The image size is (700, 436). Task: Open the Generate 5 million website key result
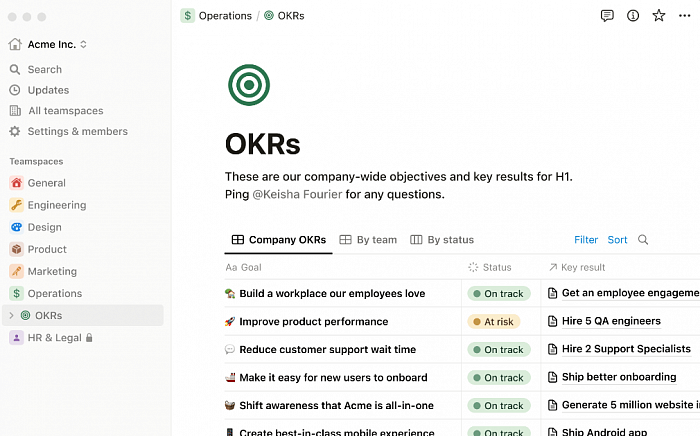click(630, 405)
